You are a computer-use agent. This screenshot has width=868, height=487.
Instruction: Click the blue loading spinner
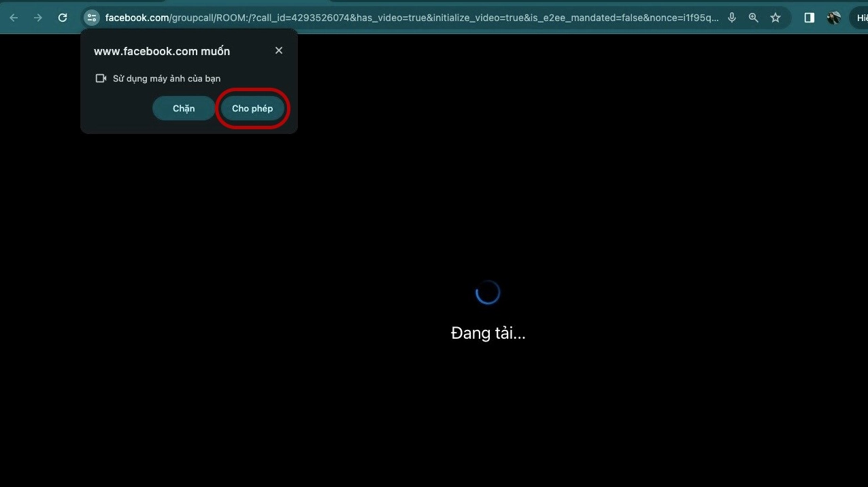pos(488,292)
